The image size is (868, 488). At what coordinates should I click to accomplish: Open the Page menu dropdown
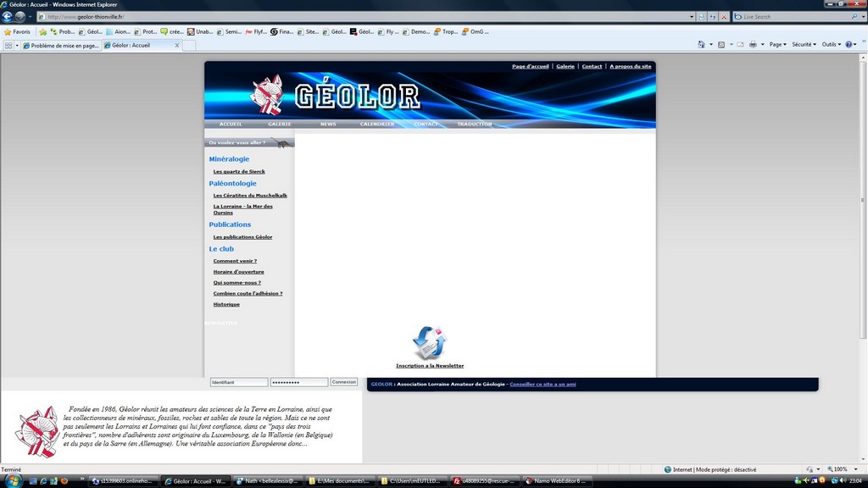click(x=778, y=44)
